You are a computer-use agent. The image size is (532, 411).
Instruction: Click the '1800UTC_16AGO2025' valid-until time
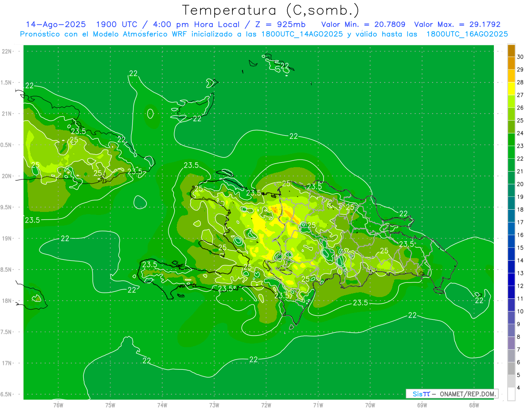click(467, 34)
